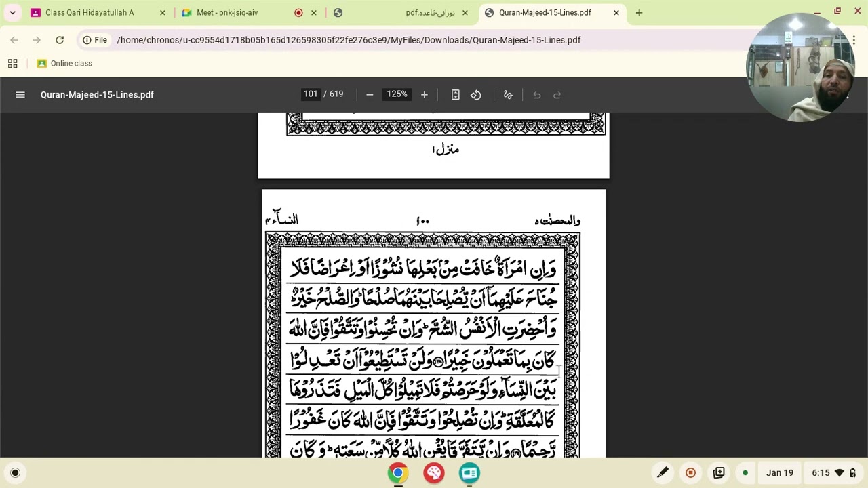The image size is (868, 488).
Task: Open the calendar showing Jan 19
Action: (780, 473)
